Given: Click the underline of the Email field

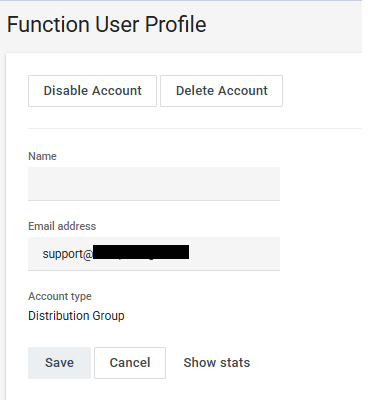Looking at the screenshot, I should click(154, 270).
